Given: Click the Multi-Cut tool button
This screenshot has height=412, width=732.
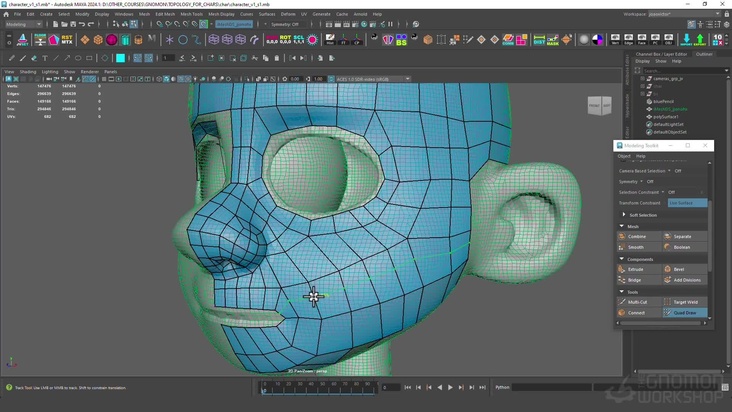Looking at the screenshot, I should click(639, 302).
